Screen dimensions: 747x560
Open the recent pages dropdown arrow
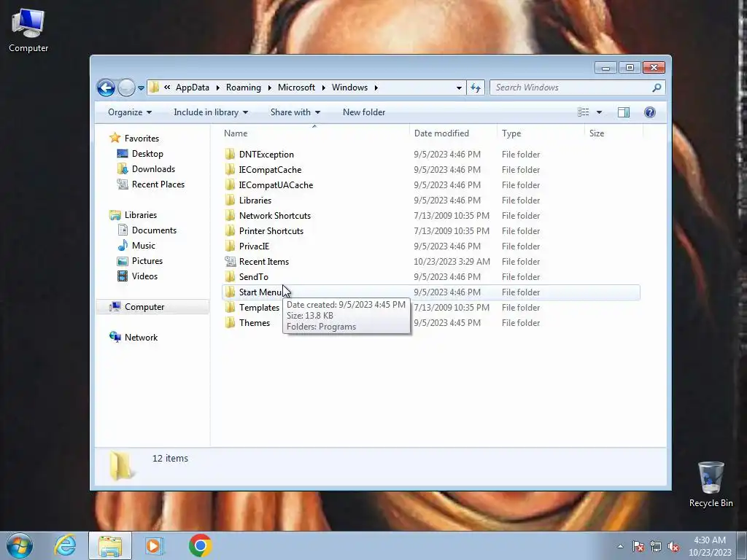(141, 88)
